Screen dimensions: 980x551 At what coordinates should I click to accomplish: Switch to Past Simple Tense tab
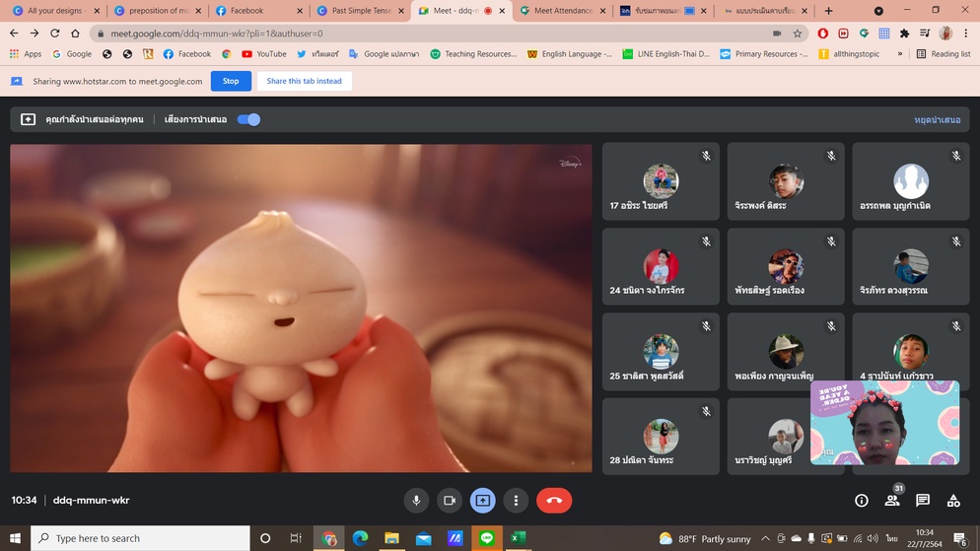360,11
